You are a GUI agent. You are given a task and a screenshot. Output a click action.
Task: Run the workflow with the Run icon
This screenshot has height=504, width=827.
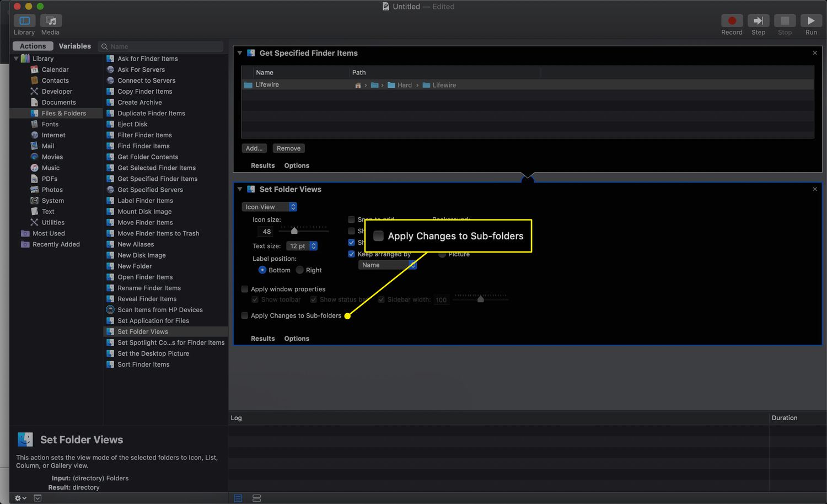tap(811, 21)
